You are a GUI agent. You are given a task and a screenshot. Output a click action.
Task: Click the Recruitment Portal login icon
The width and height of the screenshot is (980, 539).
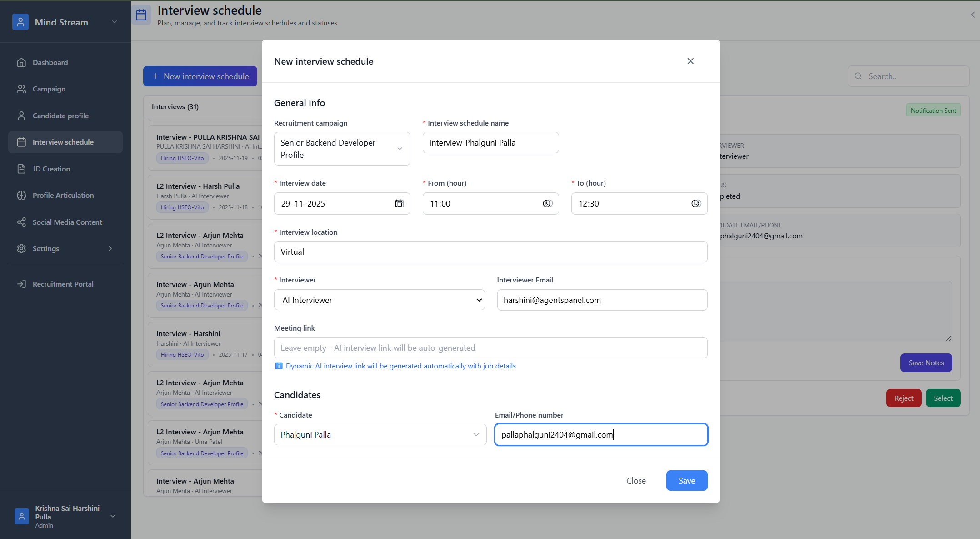(x=21, y=284)
